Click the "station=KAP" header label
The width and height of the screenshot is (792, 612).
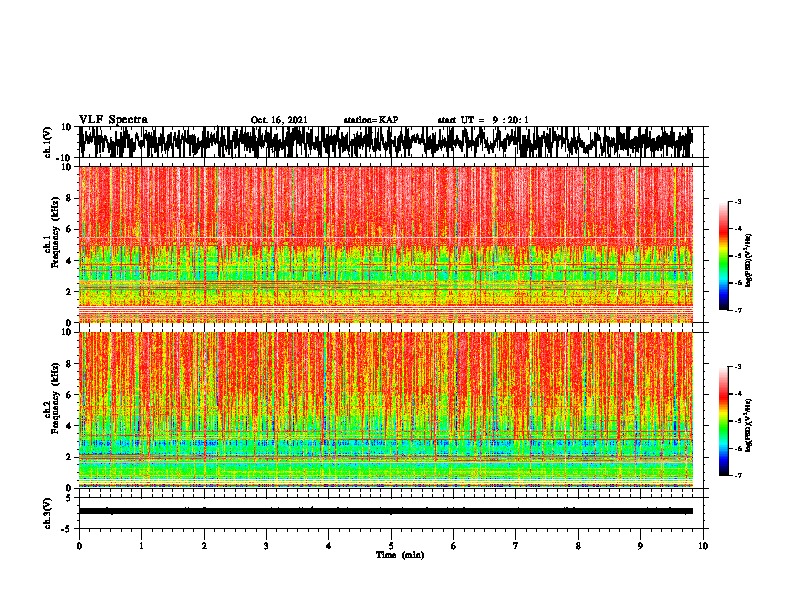(371, 120)
